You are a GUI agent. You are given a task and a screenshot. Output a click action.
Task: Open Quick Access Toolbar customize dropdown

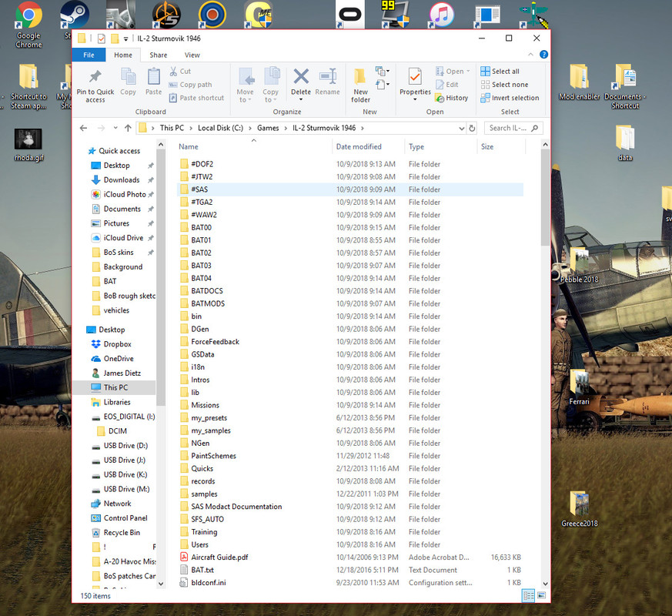point(125,39)
